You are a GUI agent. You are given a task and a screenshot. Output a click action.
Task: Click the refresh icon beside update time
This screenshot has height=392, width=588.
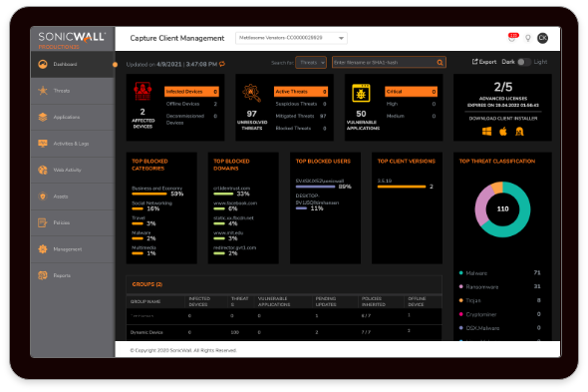pos(222,64)
